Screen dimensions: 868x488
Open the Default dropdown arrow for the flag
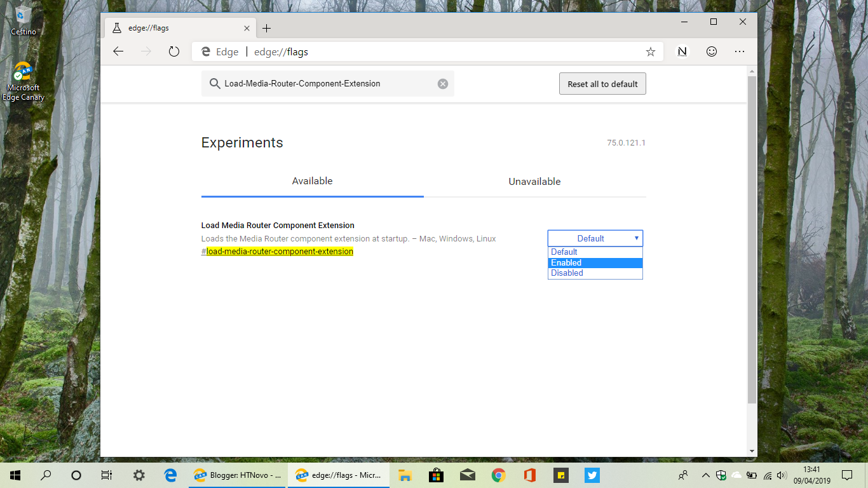(636, 238)
